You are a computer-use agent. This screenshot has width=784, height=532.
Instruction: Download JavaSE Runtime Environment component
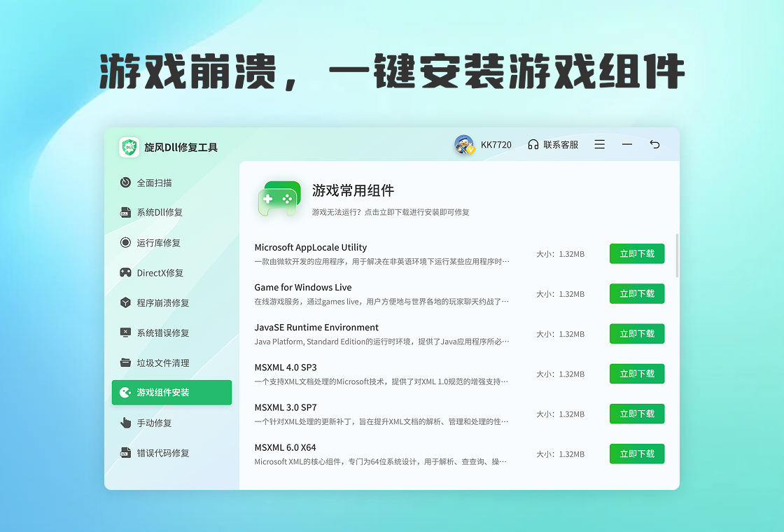636,334
